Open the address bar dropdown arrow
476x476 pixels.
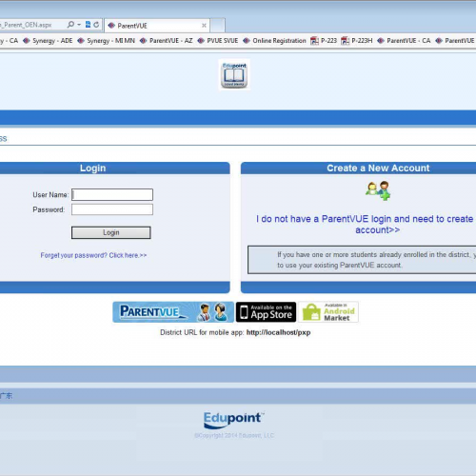pyautogui.click(x=79, y=25)
